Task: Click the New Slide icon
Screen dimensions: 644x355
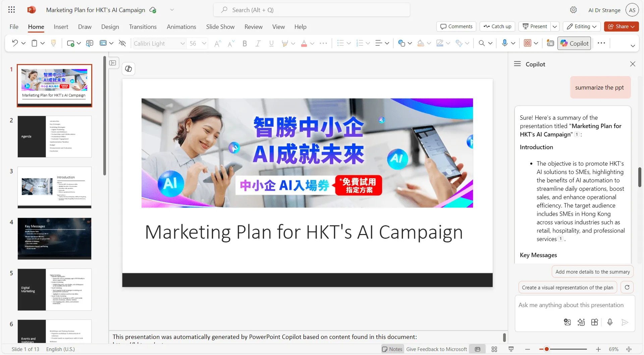Action: pyautogui.click(x=70, y=43)
